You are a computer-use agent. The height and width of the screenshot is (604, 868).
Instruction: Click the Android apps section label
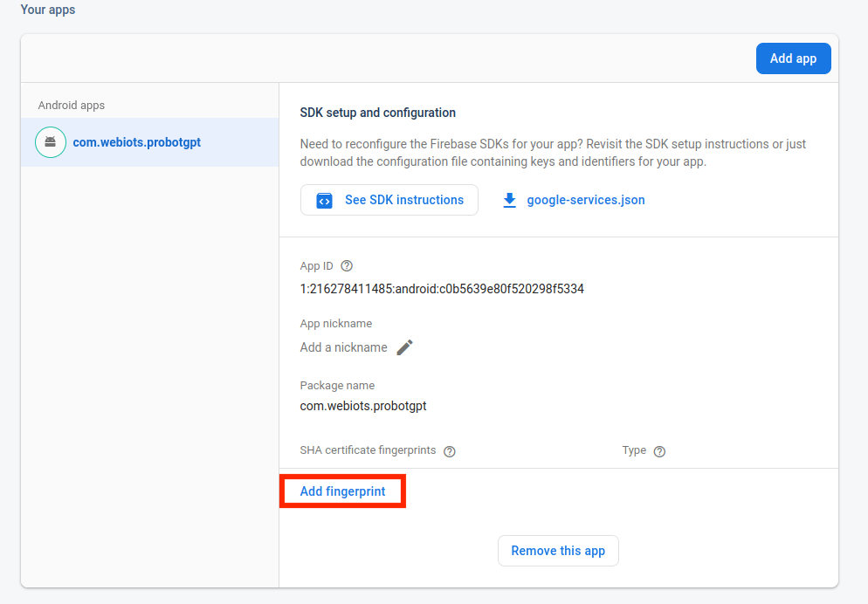tap(72, 106)
